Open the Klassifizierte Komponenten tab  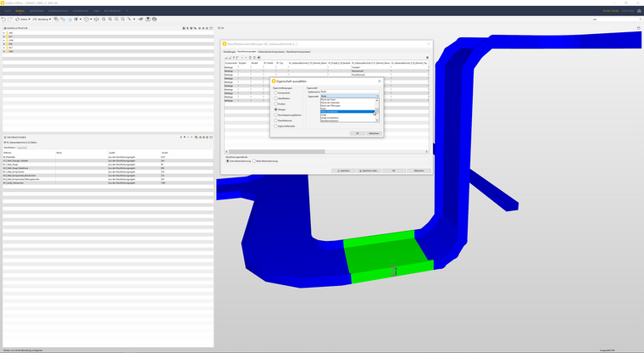pyautogui.click(x=298, y=52)
